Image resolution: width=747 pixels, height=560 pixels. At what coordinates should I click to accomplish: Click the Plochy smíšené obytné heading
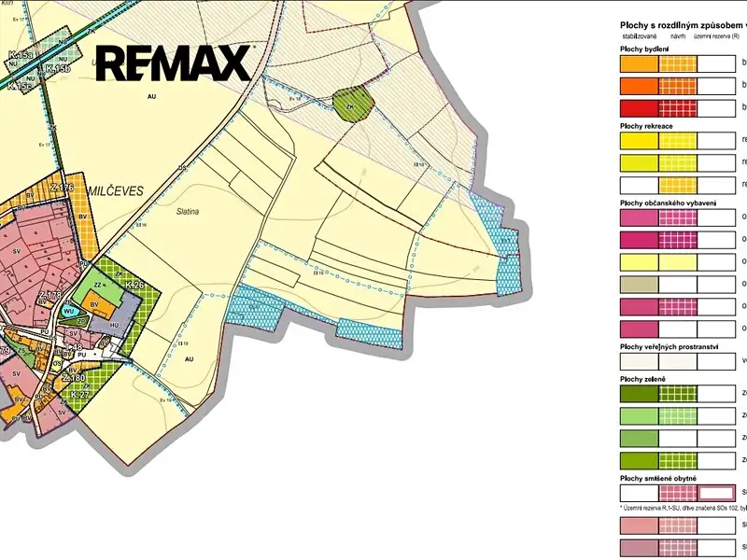658,479
